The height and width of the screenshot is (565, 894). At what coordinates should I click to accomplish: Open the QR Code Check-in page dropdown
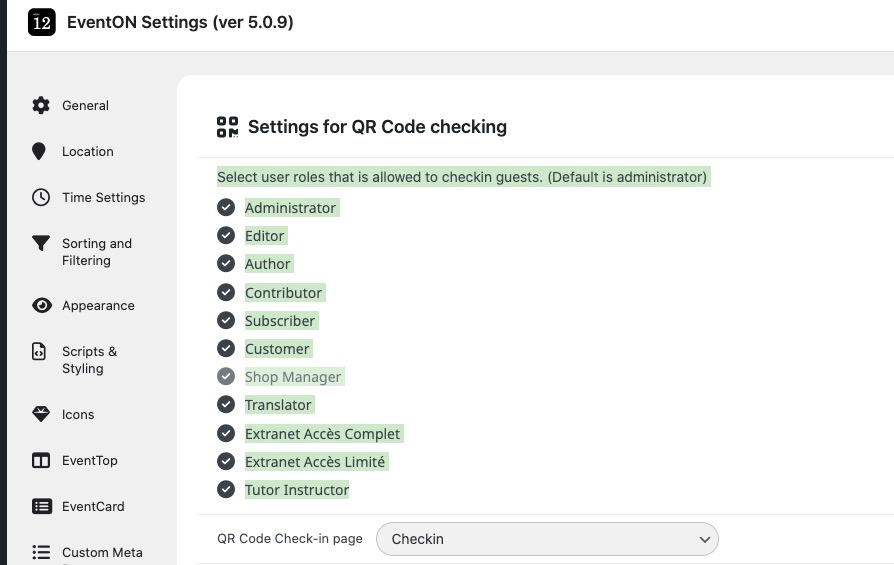click(x=547, y=539)
